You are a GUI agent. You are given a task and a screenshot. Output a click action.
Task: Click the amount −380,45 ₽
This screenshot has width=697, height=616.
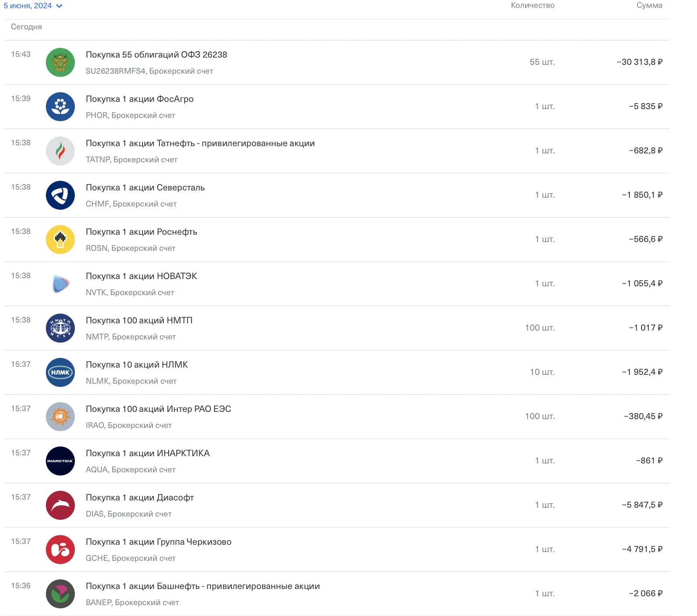(643, 416)
